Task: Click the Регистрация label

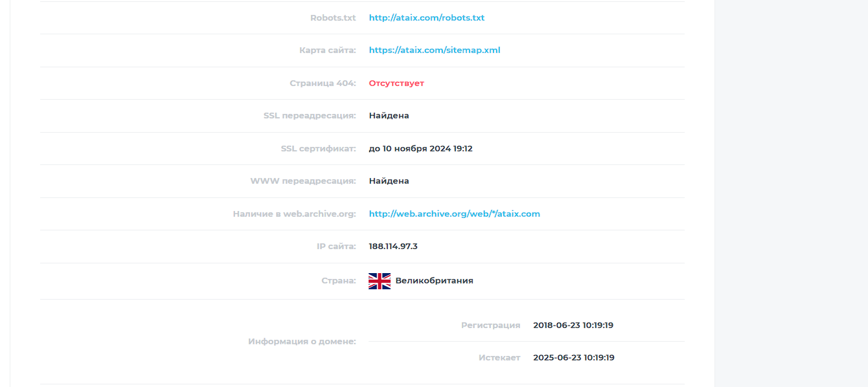Action: click(491, 326)
